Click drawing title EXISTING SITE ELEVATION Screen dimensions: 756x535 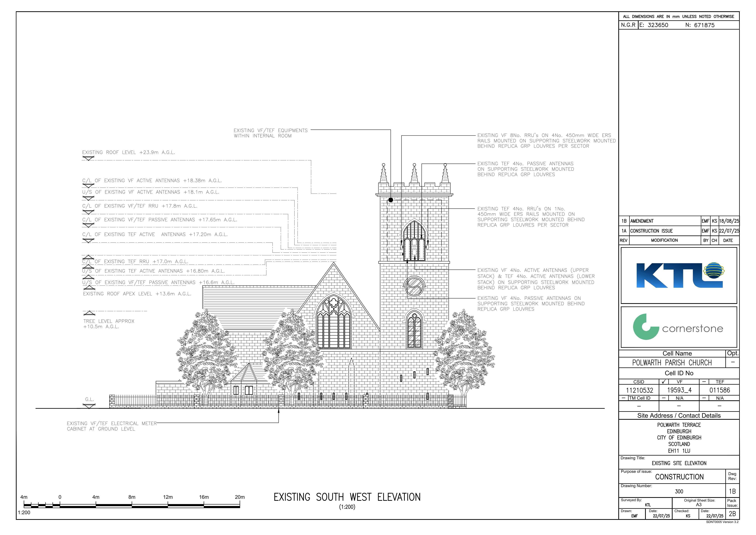tap(679, 464)
